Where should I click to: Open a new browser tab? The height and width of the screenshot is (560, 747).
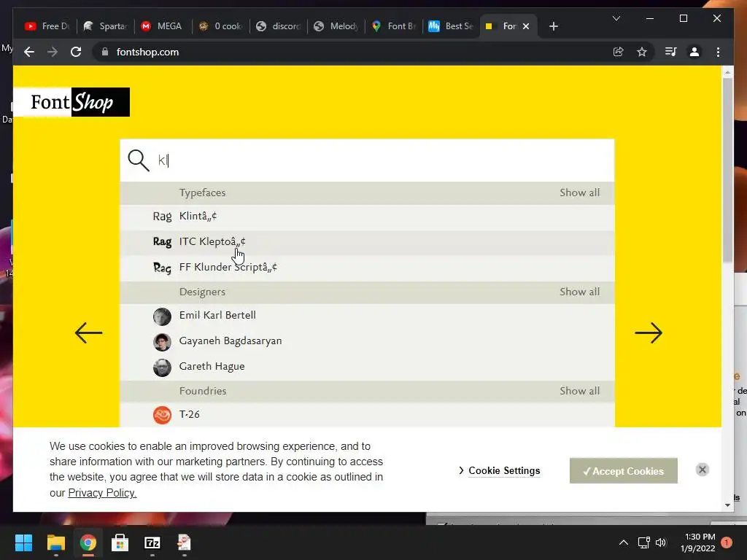point(553,26)
